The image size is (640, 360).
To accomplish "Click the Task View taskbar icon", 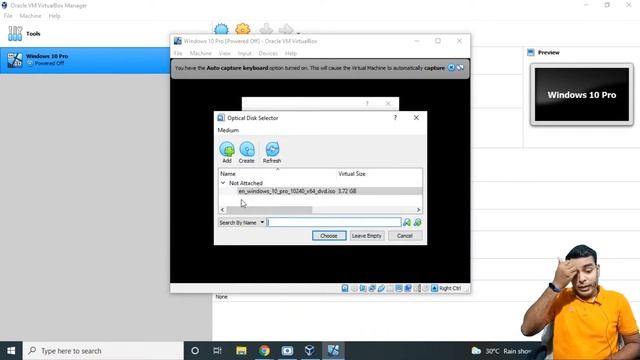I will coord(218,351).
